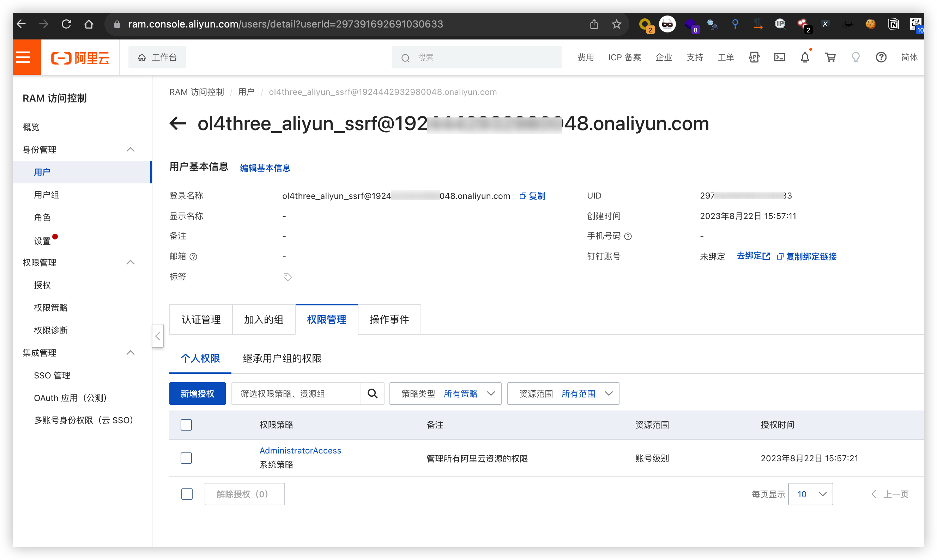The height and width of the screenshot is (560, 937).
Task: Focus the top 搜索 search box
Action: (x=477, y=57)
